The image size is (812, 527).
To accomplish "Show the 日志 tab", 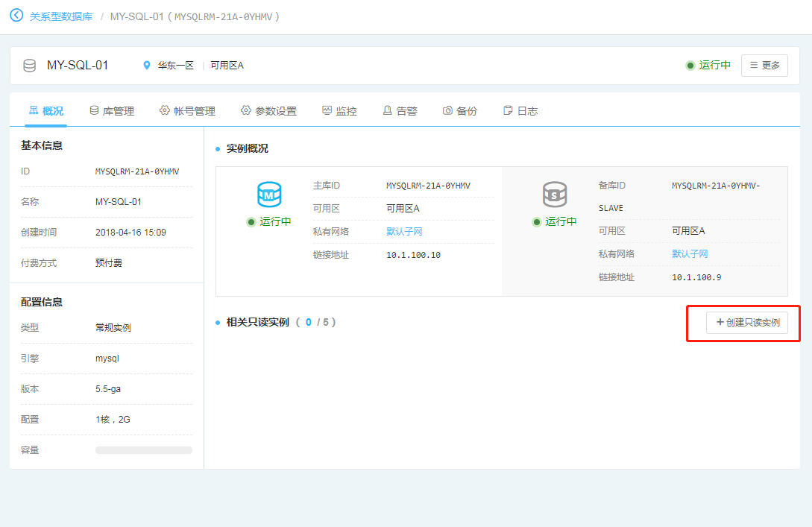I will point(520,111).
